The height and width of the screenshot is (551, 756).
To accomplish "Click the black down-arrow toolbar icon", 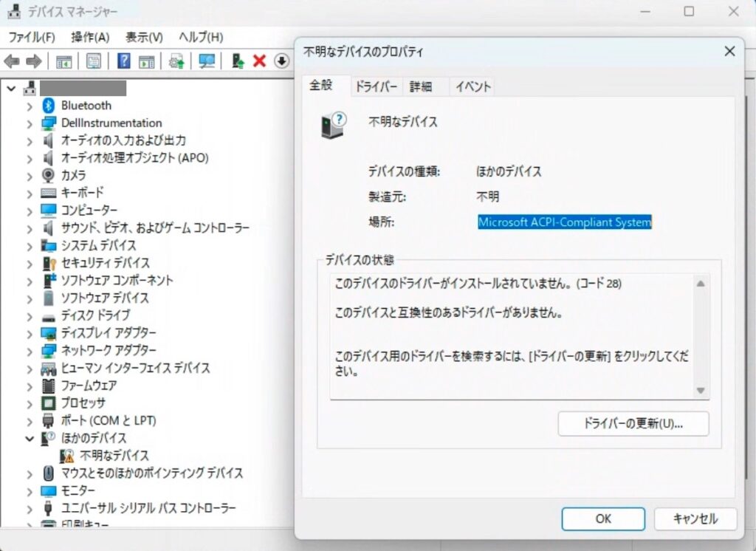I will (x=281, y=61).
